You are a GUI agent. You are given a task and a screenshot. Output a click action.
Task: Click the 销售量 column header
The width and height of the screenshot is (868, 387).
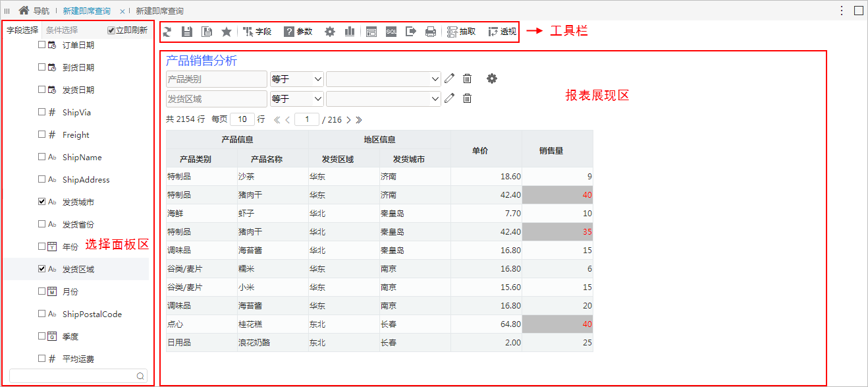pos(557,149)
